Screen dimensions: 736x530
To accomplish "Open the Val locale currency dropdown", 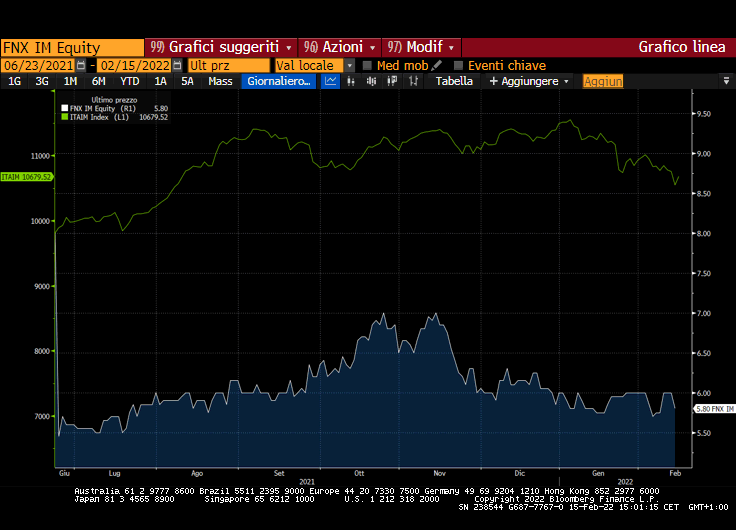I will coord(350,65).
